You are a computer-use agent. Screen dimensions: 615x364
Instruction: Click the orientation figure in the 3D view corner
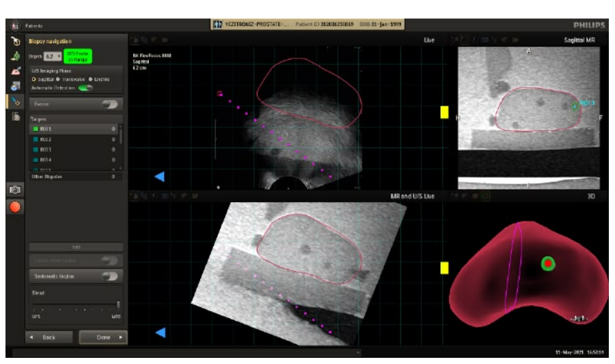point(579,318)
